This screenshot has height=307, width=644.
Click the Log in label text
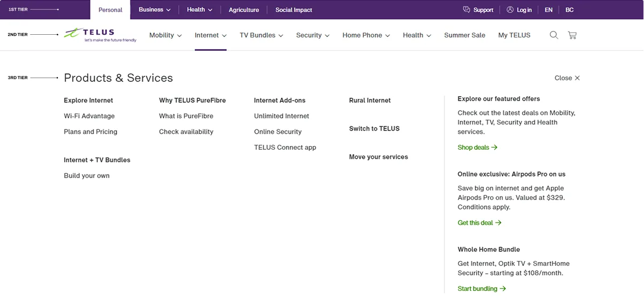point(524,10)
